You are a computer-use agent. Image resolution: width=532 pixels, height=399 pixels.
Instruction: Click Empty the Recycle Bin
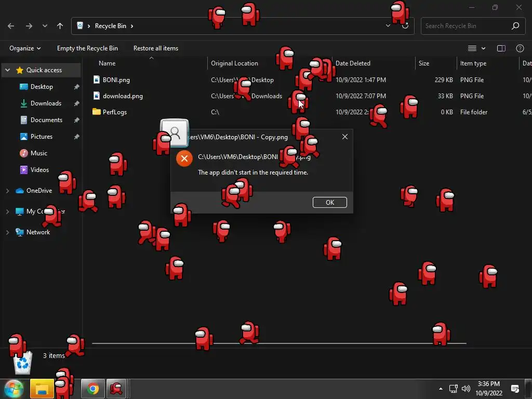tap(87, 48)
